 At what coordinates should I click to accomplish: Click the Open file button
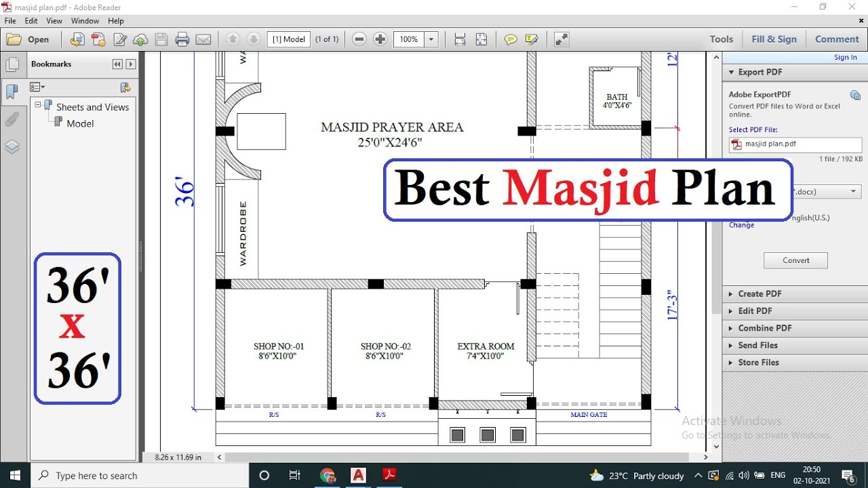pos(28,39)
